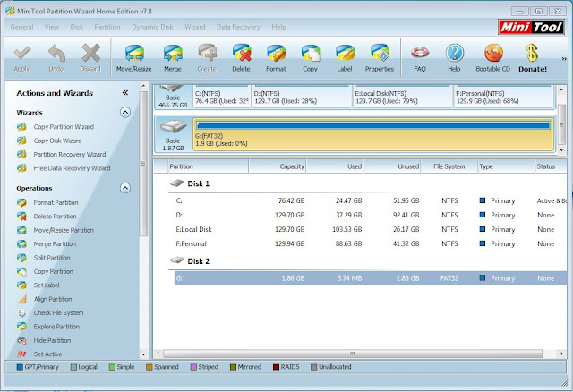
Task: Click the Label toolbar icon
Action: click(344, 58)
